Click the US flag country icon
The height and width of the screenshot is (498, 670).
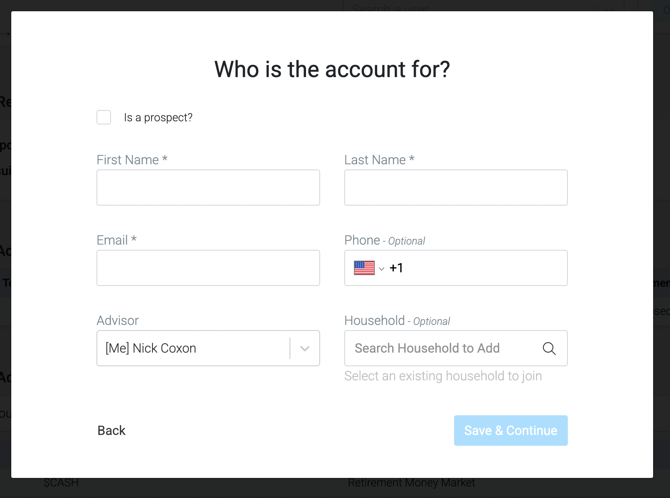coord(364,268)
